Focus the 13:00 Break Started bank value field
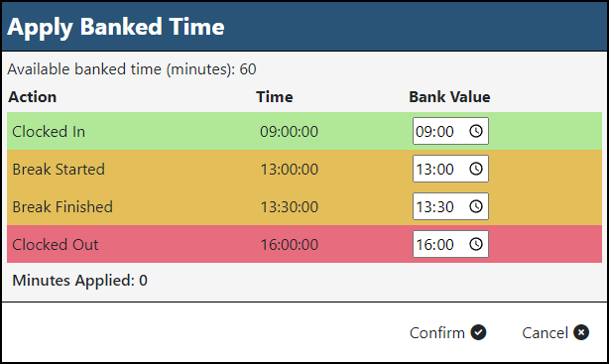Image resolution: width=609 pixels, height=364 pixels. tap(450, 169)
